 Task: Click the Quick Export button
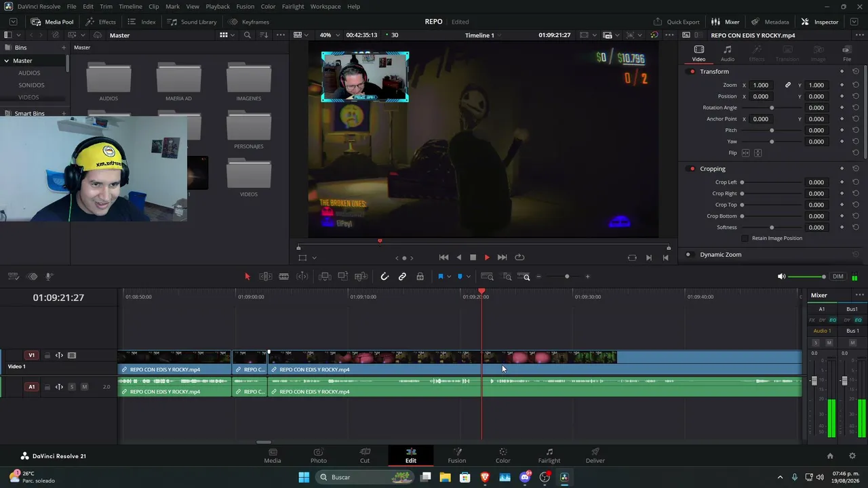coord(676,22)
